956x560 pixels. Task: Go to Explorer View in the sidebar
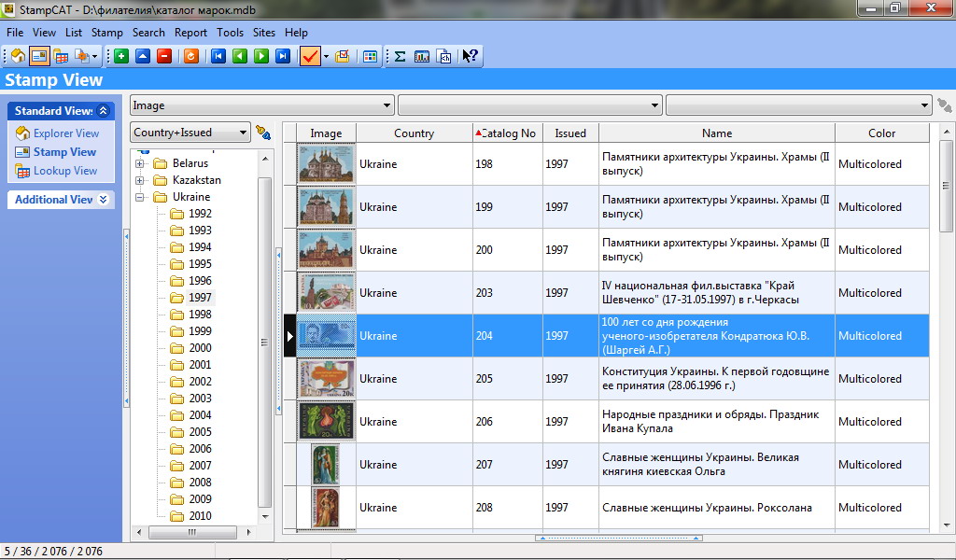pyautogui.click(x=66, y=133)
